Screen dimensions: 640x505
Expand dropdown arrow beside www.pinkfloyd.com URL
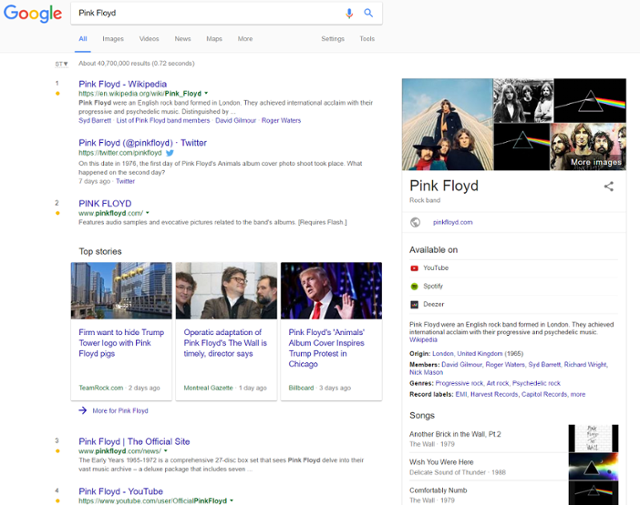[x=147, y=213]
